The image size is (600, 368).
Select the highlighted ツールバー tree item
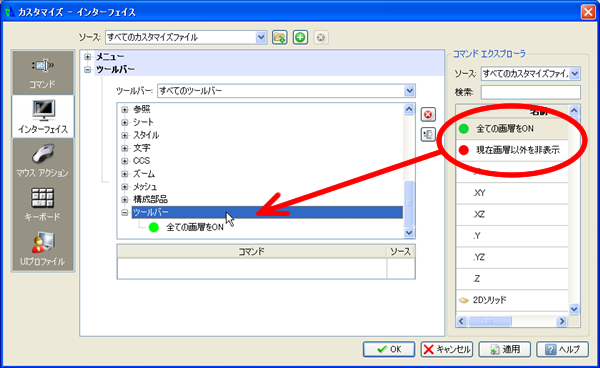[267, 212]
